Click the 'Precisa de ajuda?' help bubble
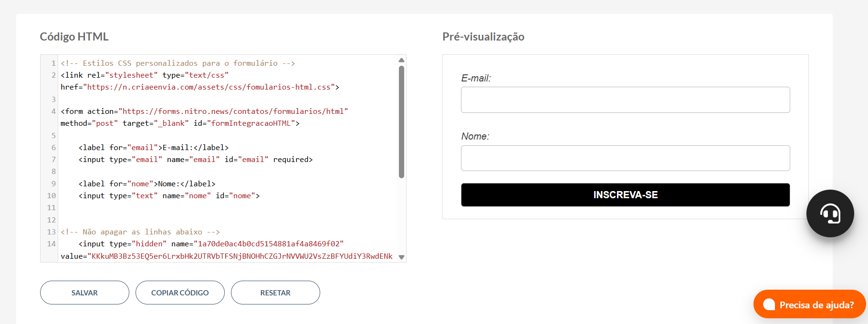This screenshot has width=868, height=324. pyautogui.click(x=809, y=304)
